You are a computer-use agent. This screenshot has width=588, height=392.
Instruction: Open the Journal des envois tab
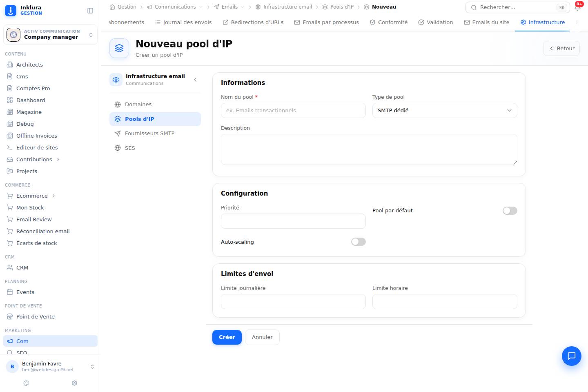pyautogui.click(x=183, y=22)
